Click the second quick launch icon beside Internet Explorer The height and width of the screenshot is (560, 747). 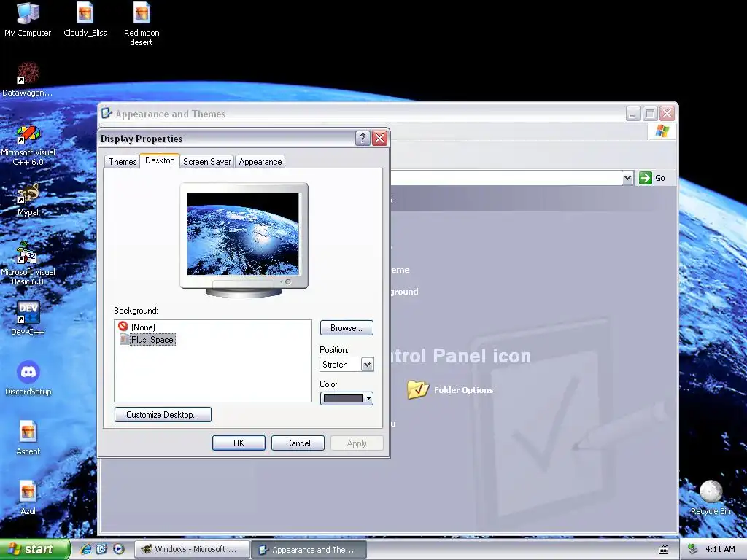point(102,549)
